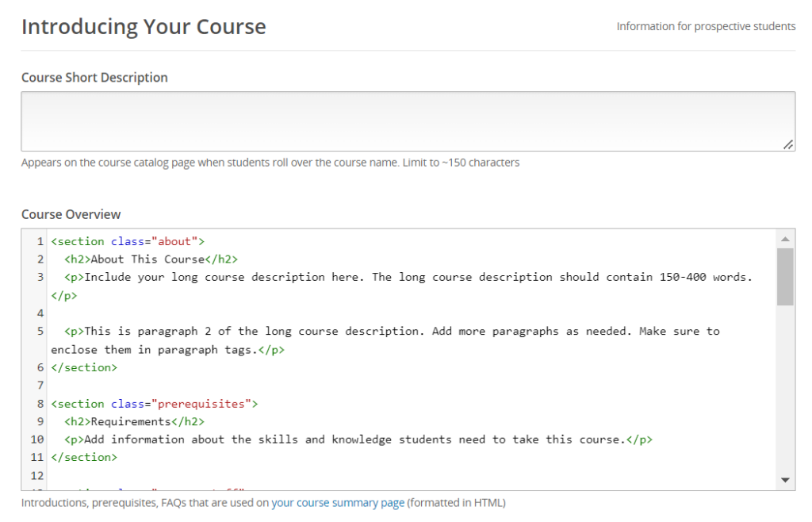The height and width of the screenshot is (522, 812).
Task: Place cursor on section class="about" line
Action: coord(127,241)
